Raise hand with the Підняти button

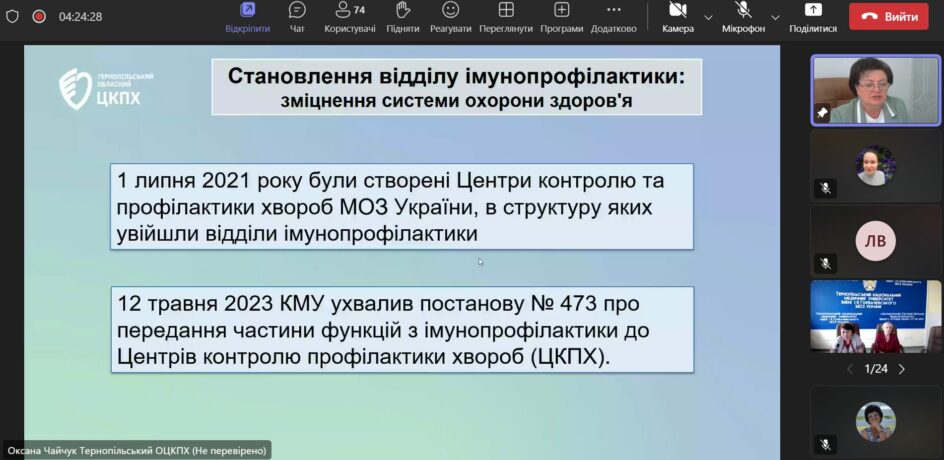pyautogui.click(x=402, y=16)
